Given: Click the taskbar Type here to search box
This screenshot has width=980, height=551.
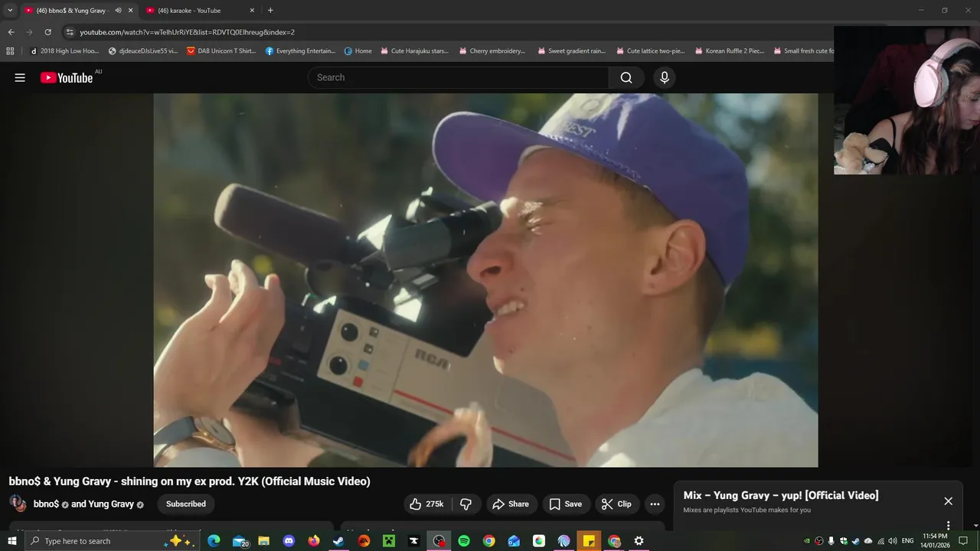Looking at the screenshot, I should 113,541.
